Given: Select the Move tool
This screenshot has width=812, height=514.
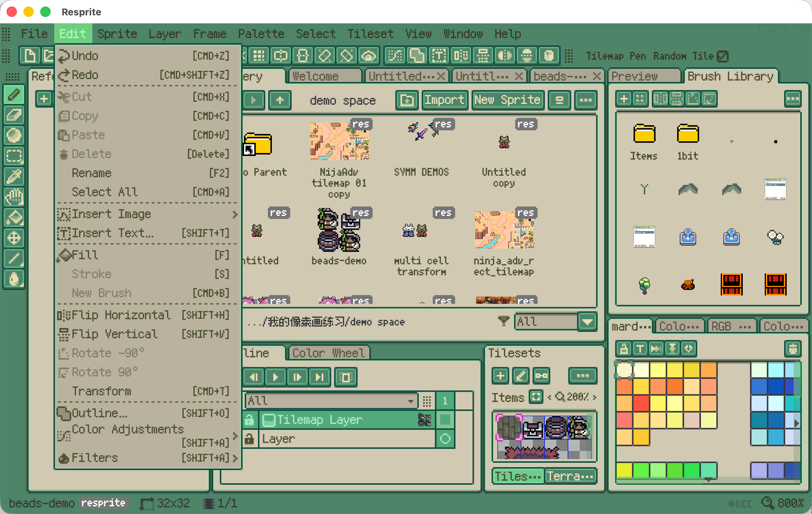Looking at the screenshot, I should pyautogui.click(x=14, y=238).
